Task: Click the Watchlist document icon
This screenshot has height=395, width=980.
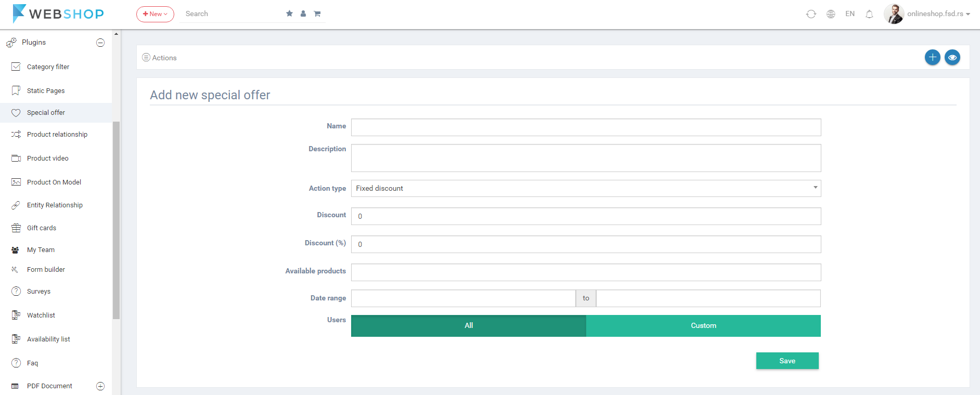Action: coord(16,315)
